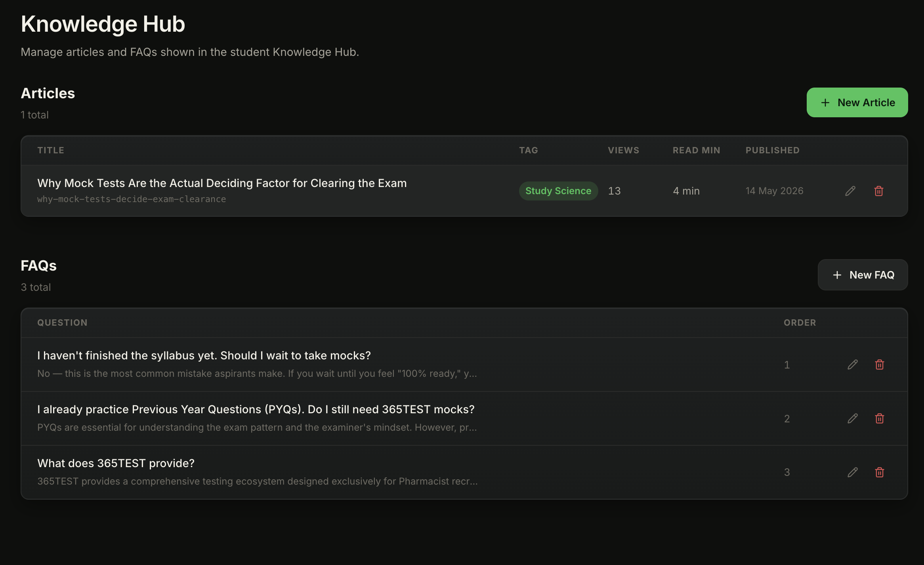924x565 pixels.
Task: Click the order number 2 in FAQs
Action: click(787, 419)
